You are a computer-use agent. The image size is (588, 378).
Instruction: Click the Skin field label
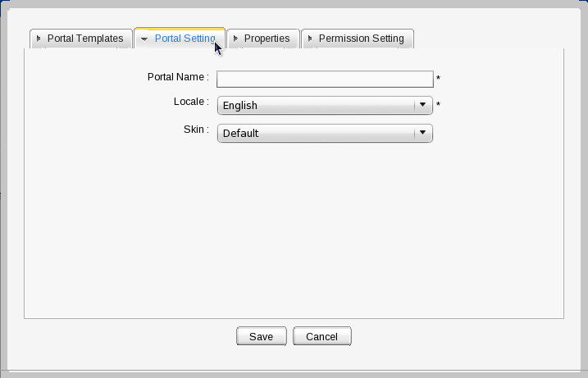click(196, 130)
